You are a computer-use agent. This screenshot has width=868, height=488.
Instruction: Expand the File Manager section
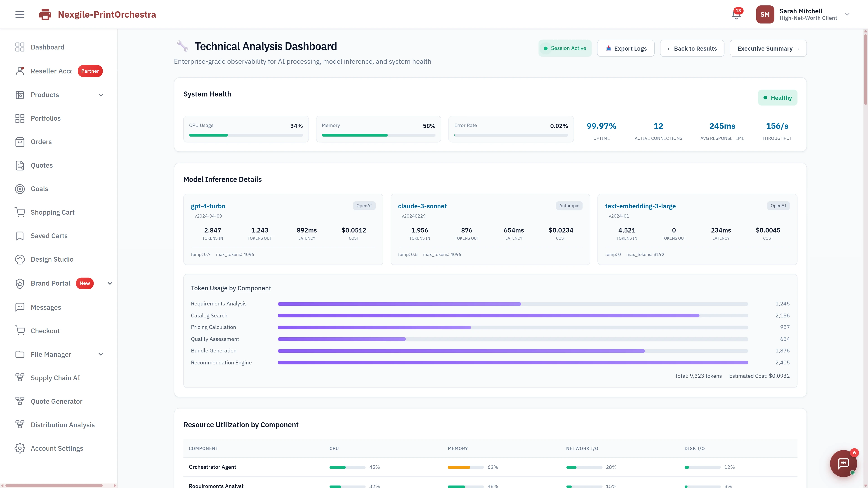click(100, 354)
